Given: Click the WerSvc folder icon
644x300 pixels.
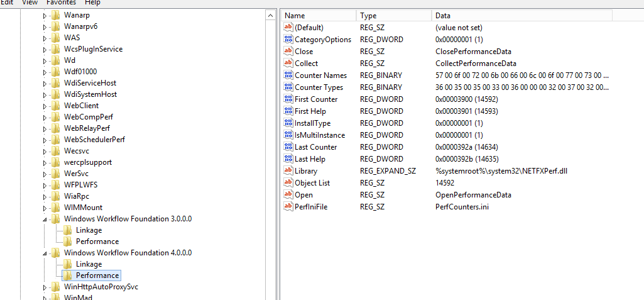Looking at the screenshot, I should (55, 174).
